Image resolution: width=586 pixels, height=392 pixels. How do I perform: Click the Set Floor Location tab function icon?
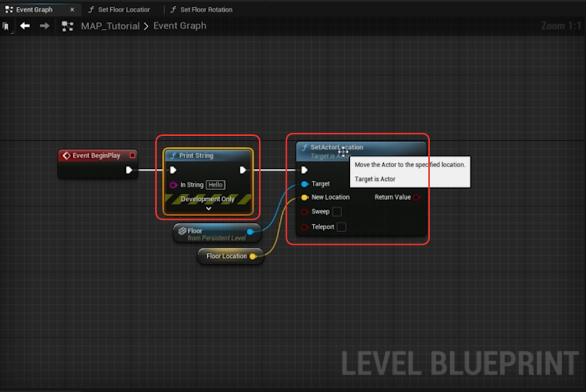coord(91,10)
